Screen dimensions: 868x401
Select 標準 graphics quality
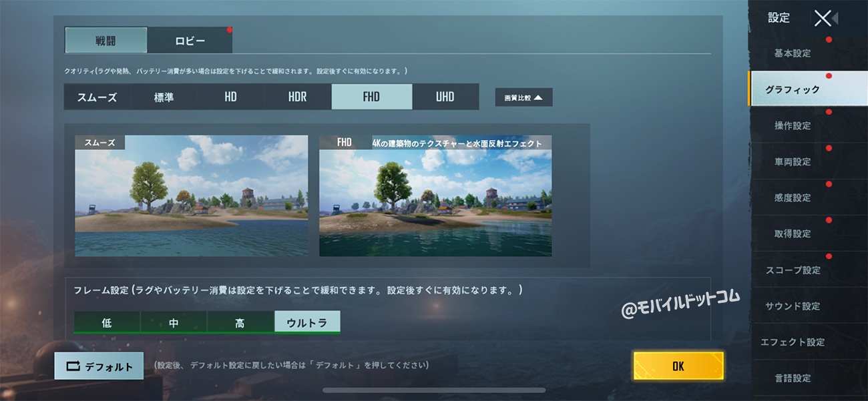164,97
